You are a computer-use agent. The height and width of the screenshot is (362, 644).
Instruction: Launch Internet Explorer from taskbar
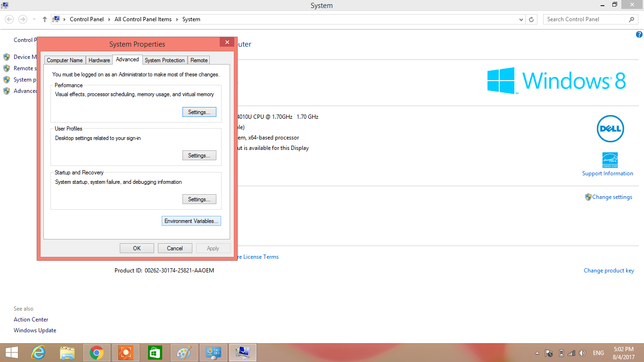(38, 353)
